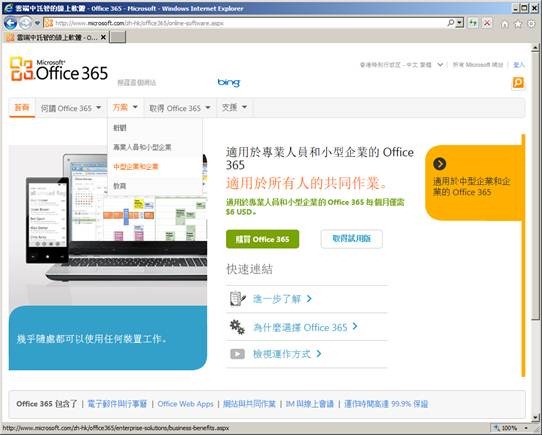The height and width of the screenshot is (435, 542).
Task: Click the orange panel circular arrow icon
Action: (x=439, y=164)
